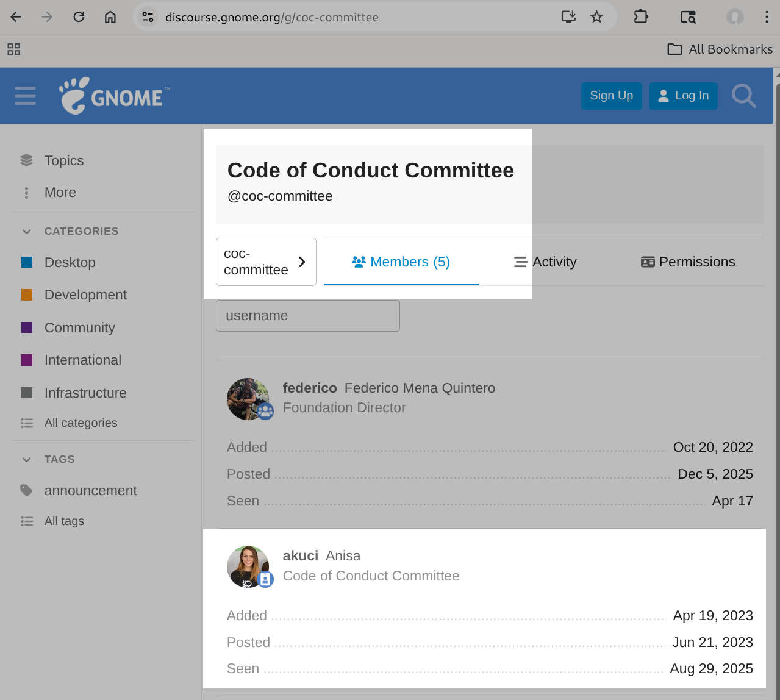Click the All tags list icon
780x700 pixels.
click(x=26, y=521)
